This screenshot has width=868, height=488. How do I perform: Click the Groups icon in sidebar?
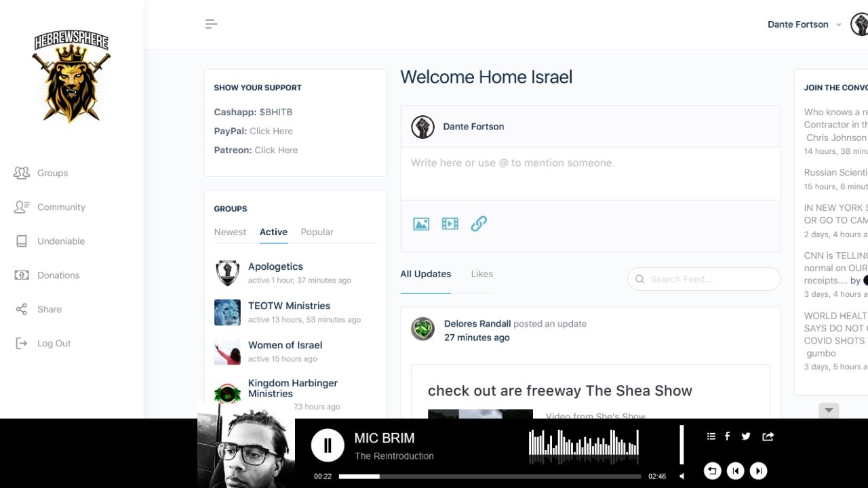coord(22,173)
